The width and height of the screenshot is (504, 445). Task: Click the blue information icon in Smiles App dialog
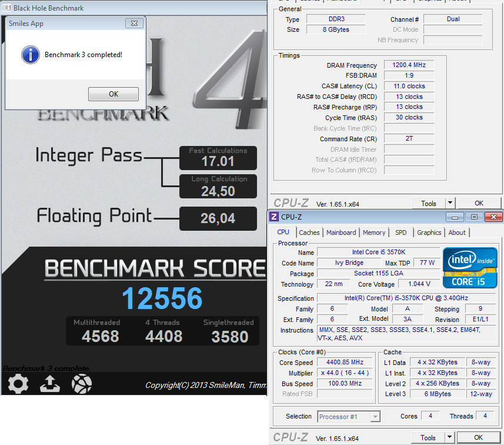pos(31,55)
